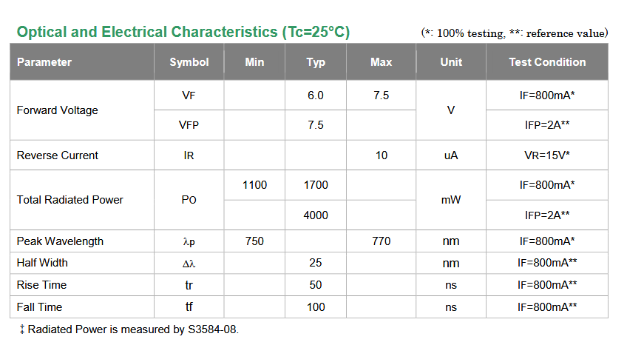Select the 4000 typical power value
Viewport: 644px width, 345px height.
tap(316, 215)
